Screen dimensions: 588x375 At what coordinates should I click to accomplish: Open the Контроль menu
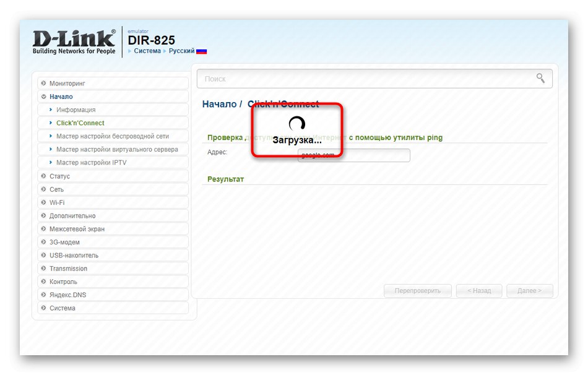(x=113, y=282)
